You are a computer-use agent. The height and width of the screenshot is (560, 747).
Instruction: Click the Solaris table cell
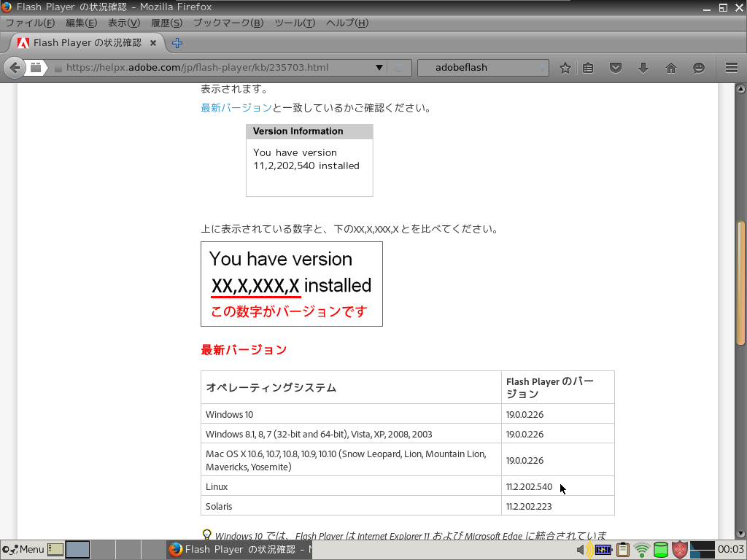(x=351, y=506)
